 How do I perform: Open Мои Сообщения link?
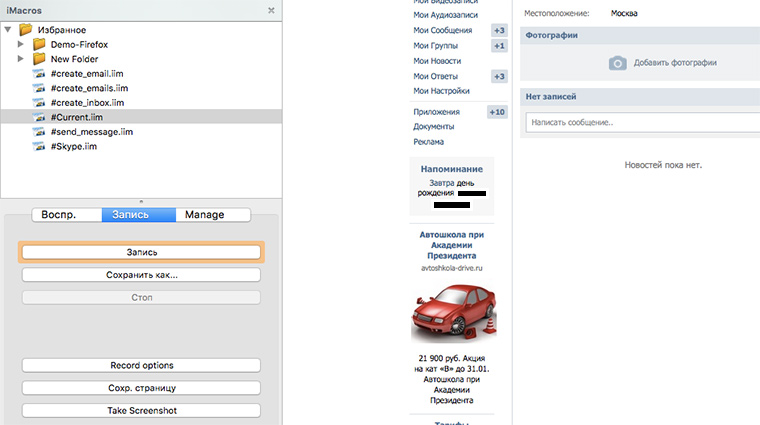point(443,30)
